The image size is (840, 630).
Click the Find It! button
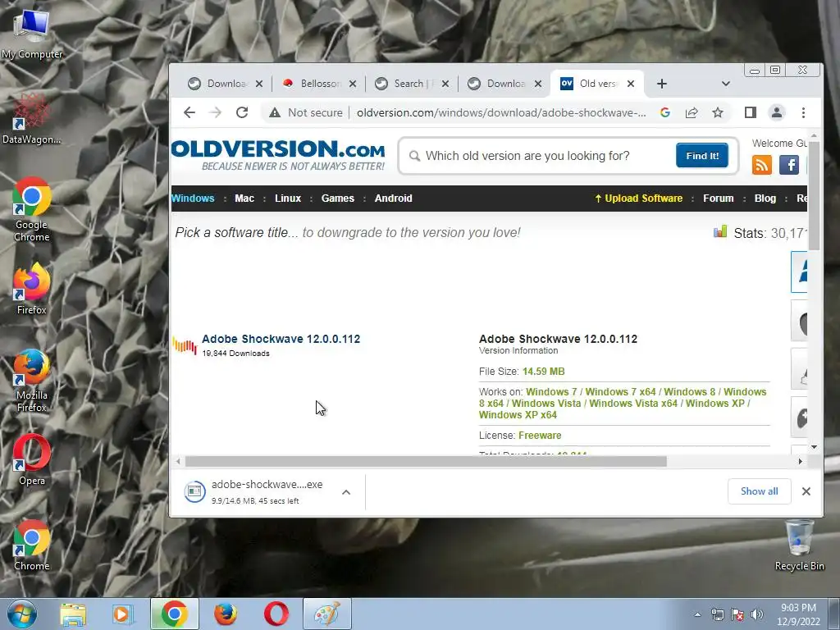(702, 155)
